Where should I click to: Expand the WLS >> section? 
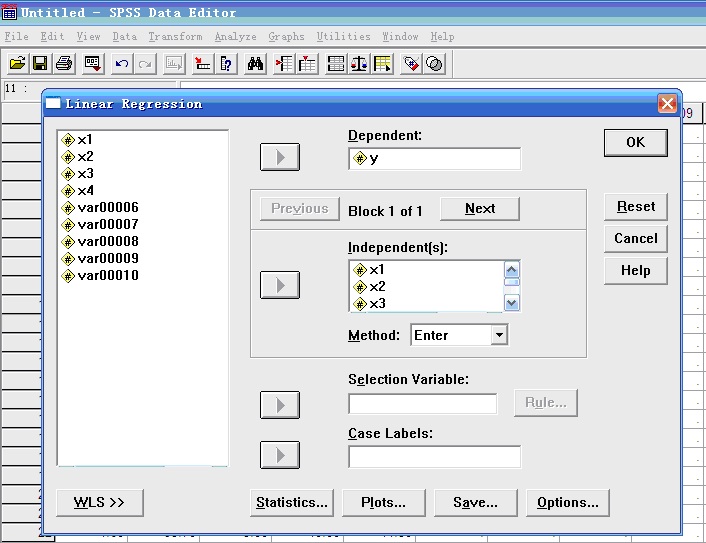(100, 502)
